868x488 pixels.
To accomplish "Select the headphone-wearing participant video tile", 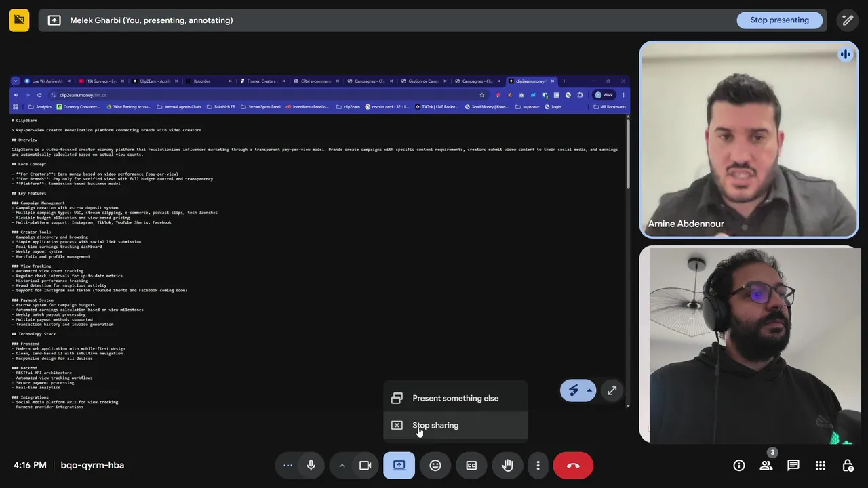I will point(749,345).
